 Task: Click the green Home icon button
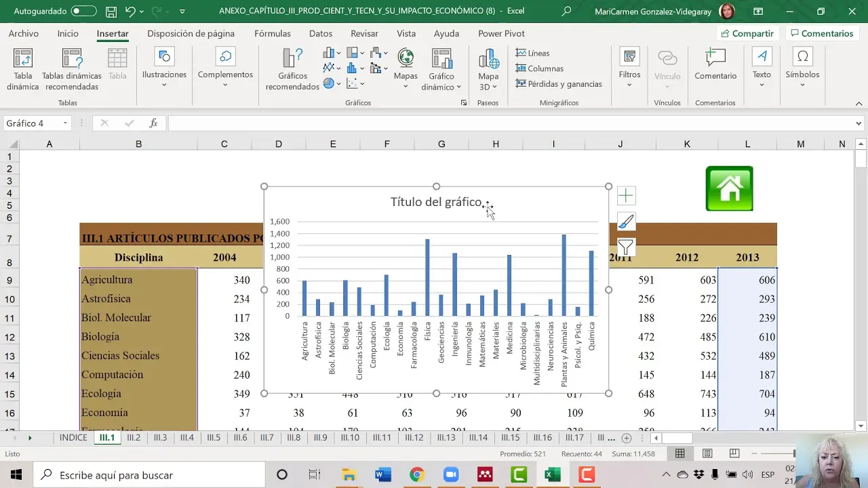tap(729, 188)
